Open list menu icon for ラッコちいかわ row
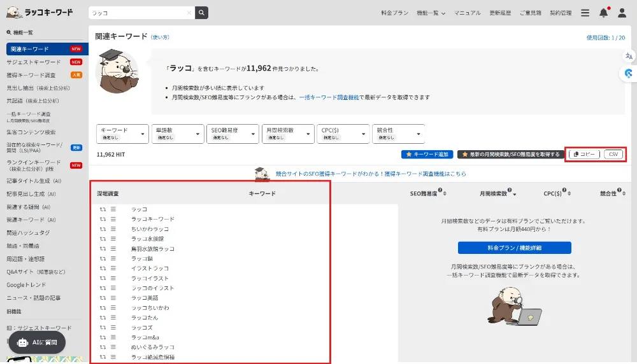 pyautogui.click(x=113, y=307)
